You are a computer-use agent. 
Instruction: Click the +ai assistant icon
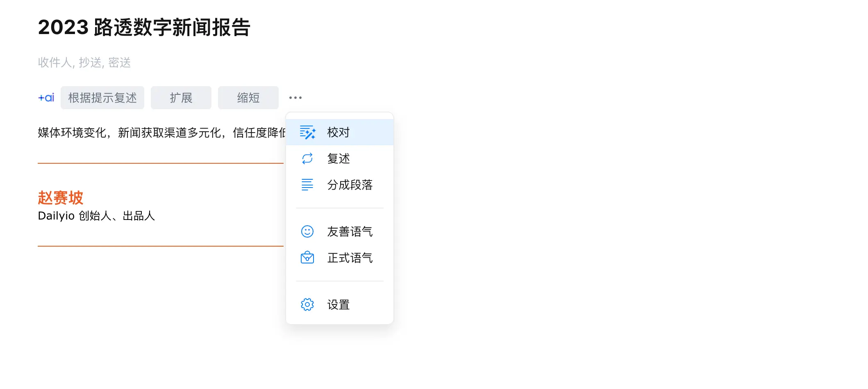[x=46, y=98]
